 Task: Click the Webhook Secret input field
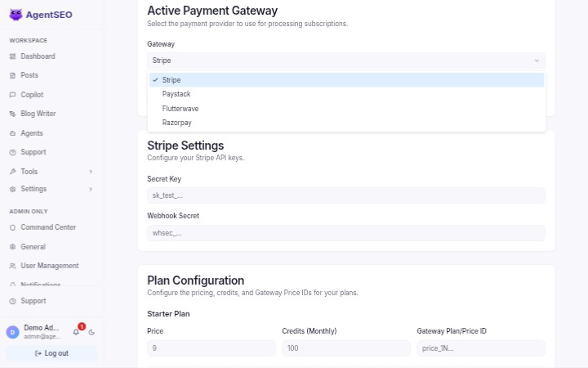346,233
